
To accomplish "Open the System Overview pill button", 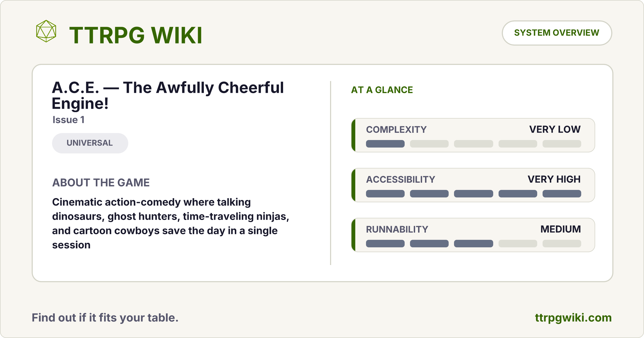I will pyautogui.click(x=557, y=33).
